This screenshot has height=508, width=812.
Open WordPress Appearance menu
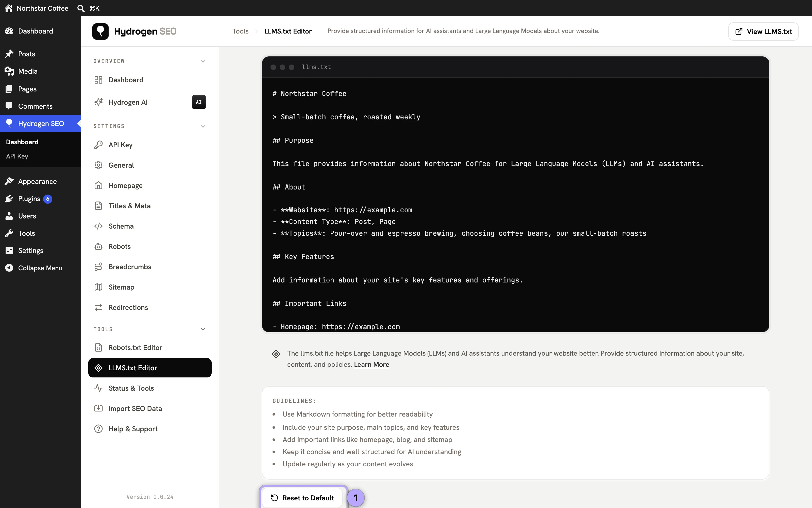[41, 181]
